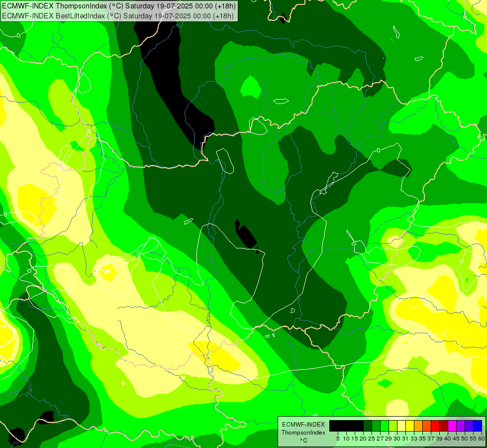This screenshot has height=448, width=487.
Task: Select the pale yellow 30–31 legend swatch
Action: point(401,426)
